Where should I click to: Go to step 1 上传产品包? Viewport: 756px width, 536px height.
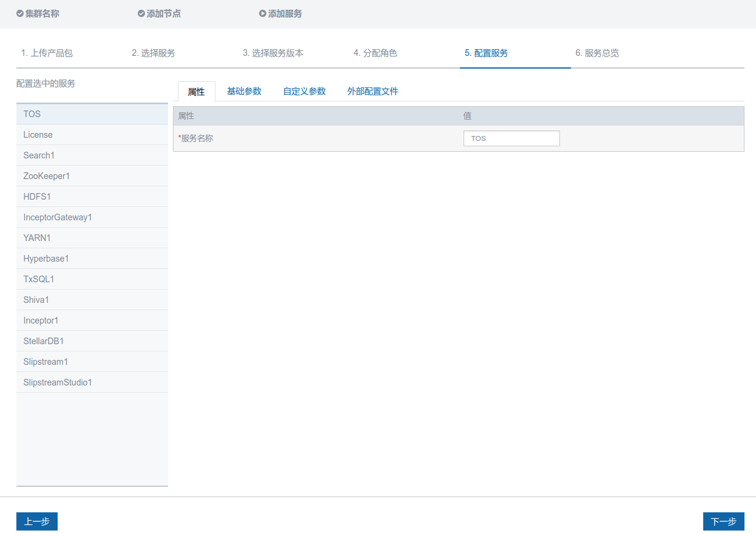point(47,53)
